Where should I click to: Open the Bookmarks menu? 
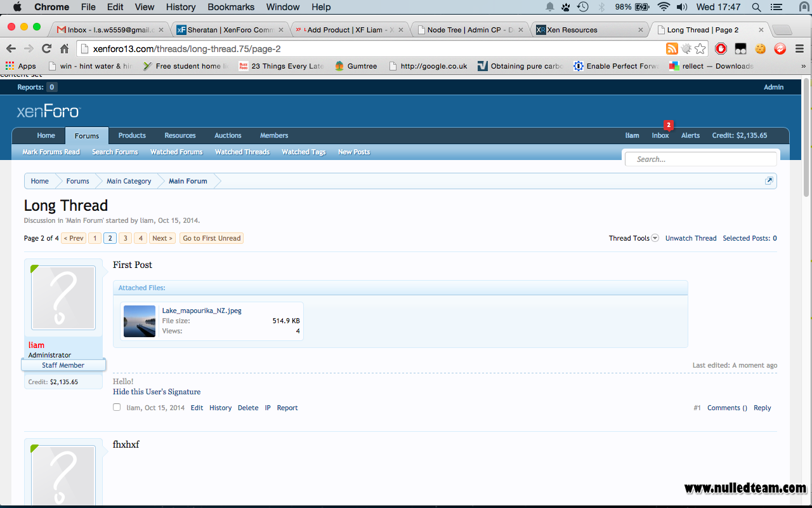coord(231,7)
